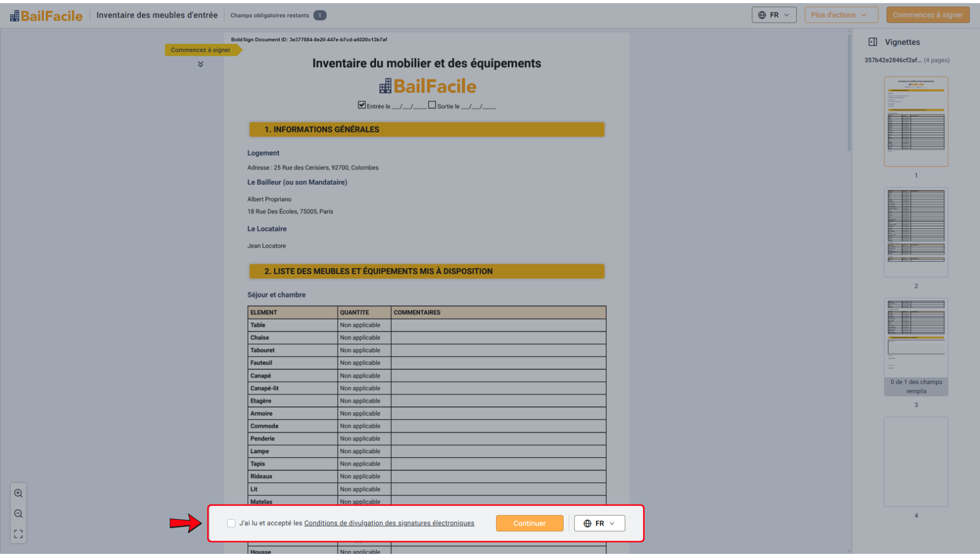Click the 'Armoire' row label
The width and height of the screenshot is (980, 557).
[x=261, y=414]
